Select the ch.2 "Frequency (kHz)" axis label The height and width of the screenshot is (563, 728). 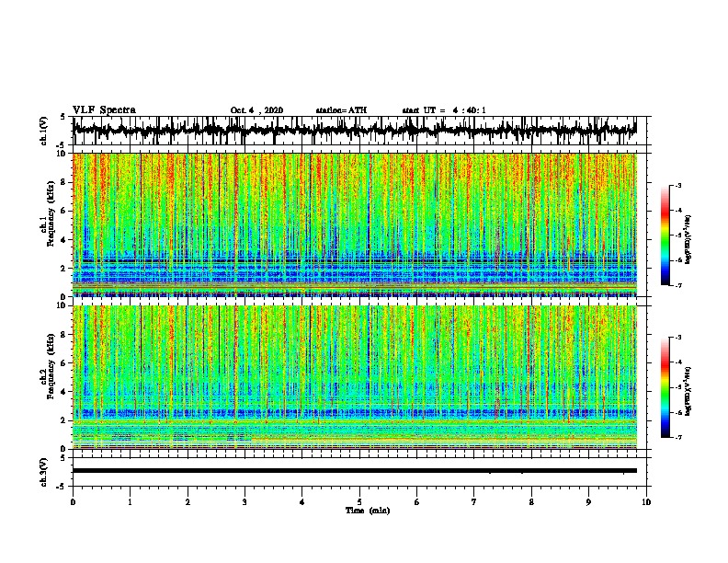click(x=50, y=366)
